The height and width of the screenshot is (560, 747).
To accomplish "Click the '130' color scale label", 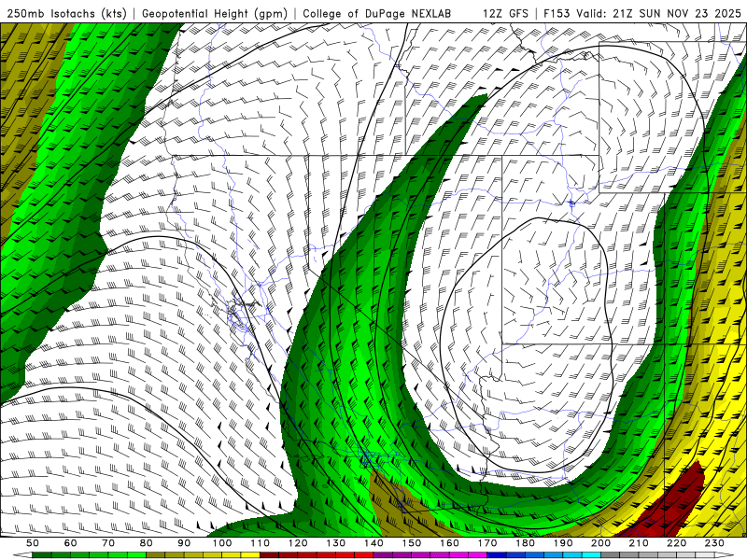I will coord(336,543).
